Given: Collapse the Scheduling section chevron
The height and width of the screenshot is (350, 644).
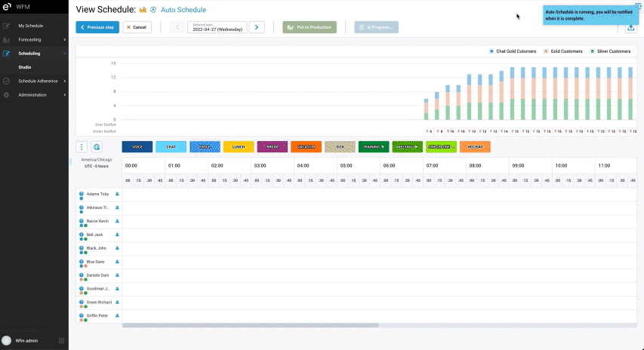Looking at the screenshot, I should (x=65, y=54).
